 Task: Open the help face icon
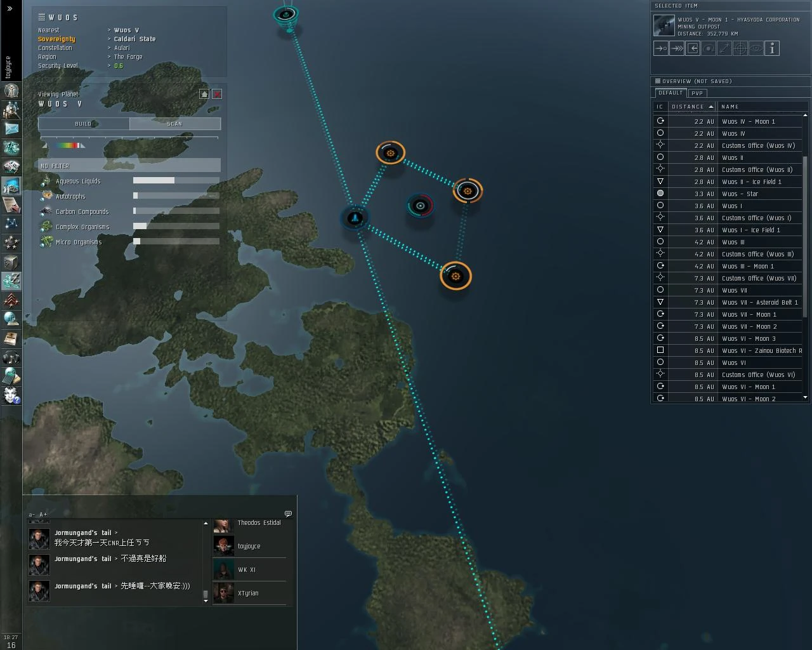point(11,395)
